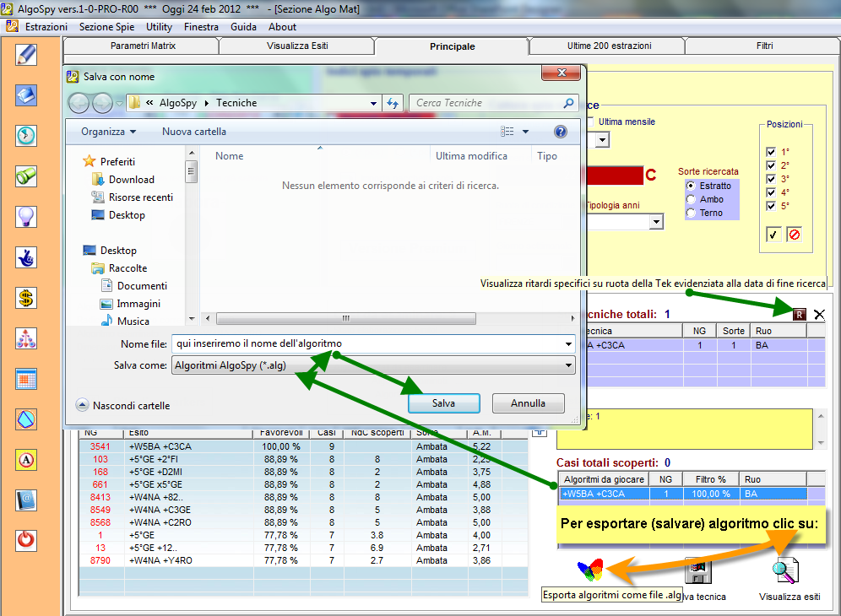Toggle the Ultima mensile checkbox
This screenshot has height=616, width=841.
pos(590,122)
